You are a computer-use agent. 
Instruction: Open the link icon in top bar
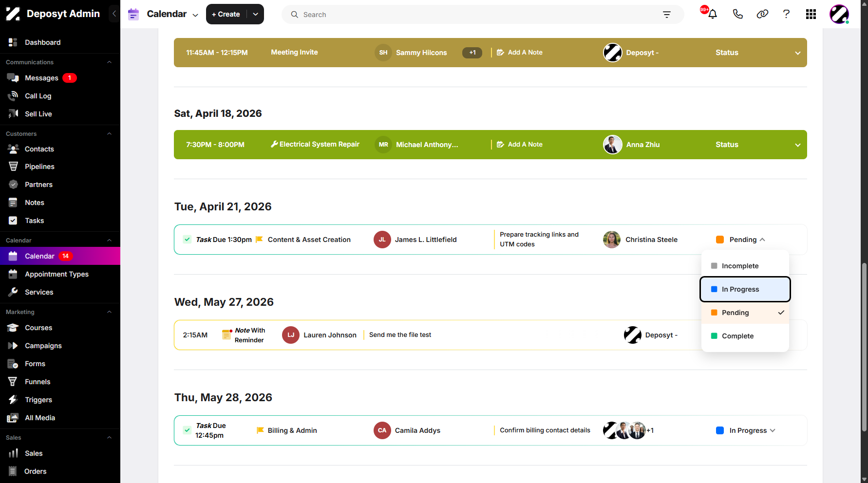(762, 14)
